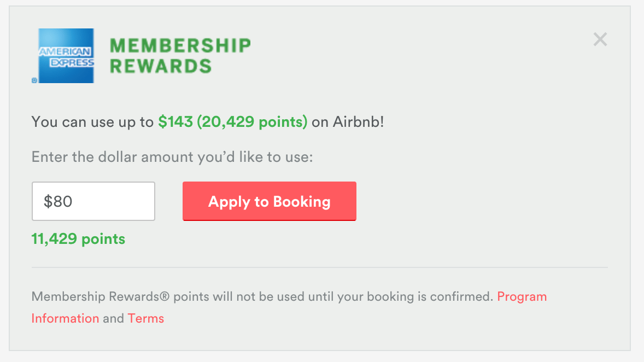Screen dimensions: 644x362
Task: Click the "Enter the dollar amount" label
Action: click(x=172, y=157)
